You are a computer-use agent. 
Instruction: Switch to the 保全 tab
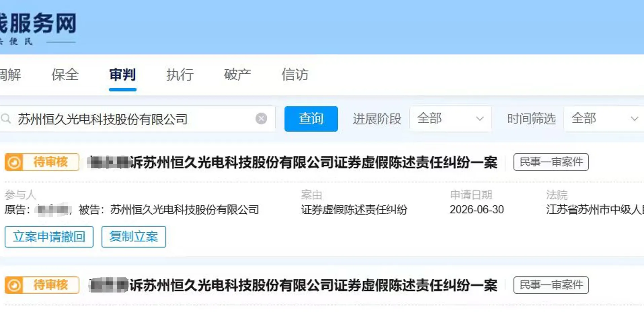point(65,75)
